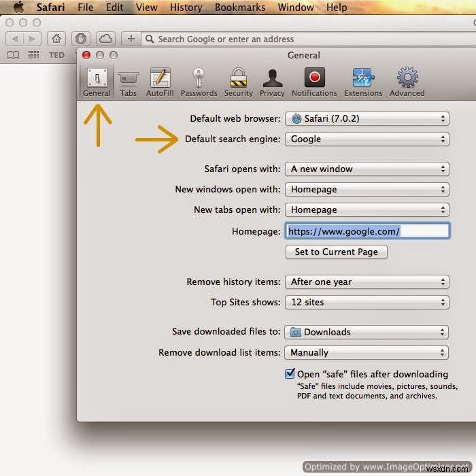The image size is (476, 476).
Task: Click the plus add-bookmark button
Action: click(131, 39)
